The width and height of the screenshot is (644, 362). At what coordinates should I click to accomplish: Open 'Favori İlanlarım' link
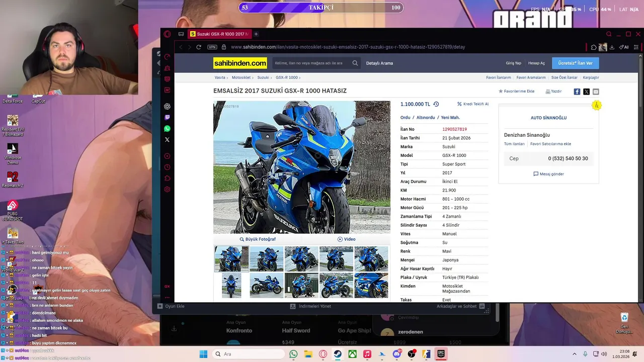(499, 77)
